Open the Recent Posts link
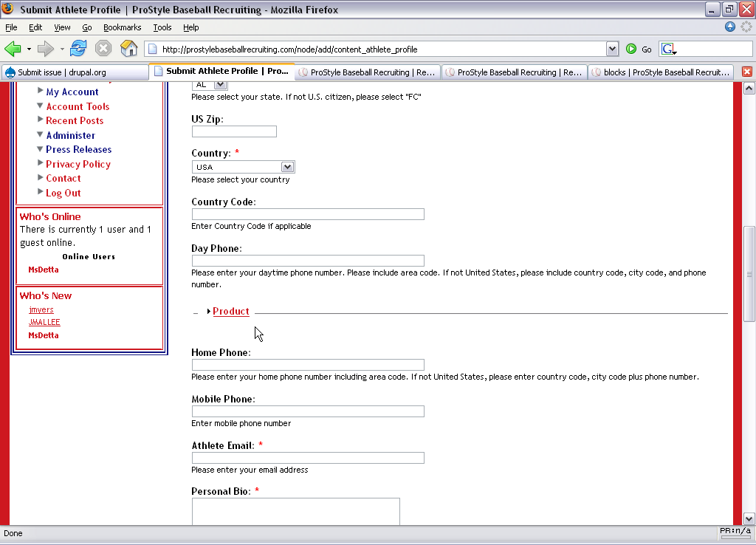Screen dimensions: 756x545 coord(75,120)
